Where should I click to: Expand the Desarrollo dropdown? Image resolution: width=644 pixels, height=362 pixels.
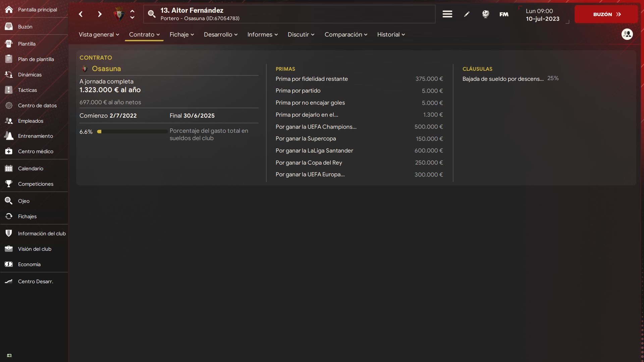pyautogui.click(x=221, y=35)
